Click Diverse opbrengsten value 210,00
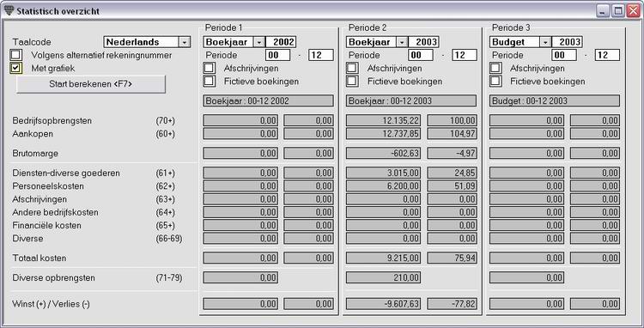 coord(383,278)
